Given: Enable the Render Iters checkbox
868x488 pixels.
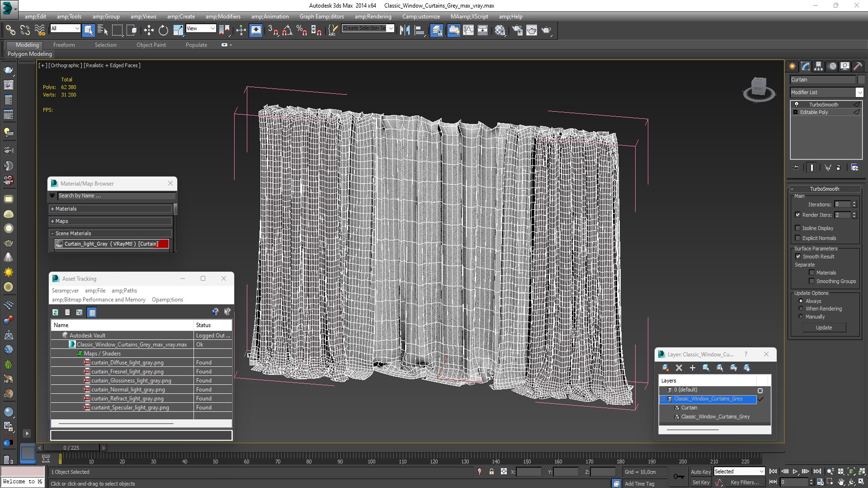Looking at the screenshot, I should [797, 215].
